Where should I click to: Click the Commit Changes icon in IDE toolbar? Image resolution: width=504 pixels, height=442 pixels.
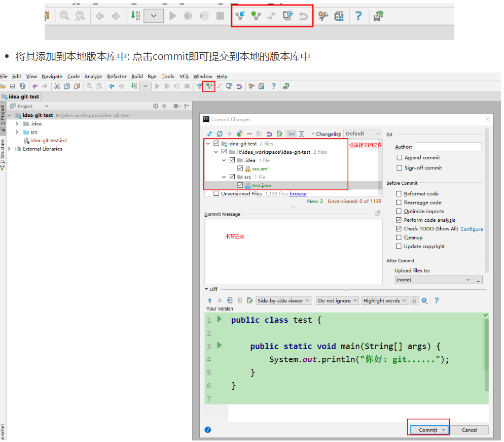click(x=209, y=86)
